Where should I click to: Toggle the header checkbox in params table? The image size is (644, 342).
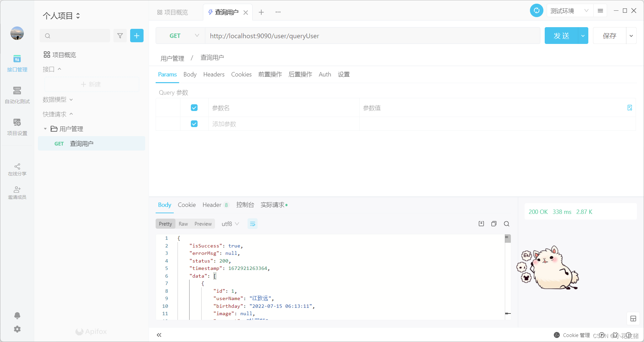click(x=194, y=108)
